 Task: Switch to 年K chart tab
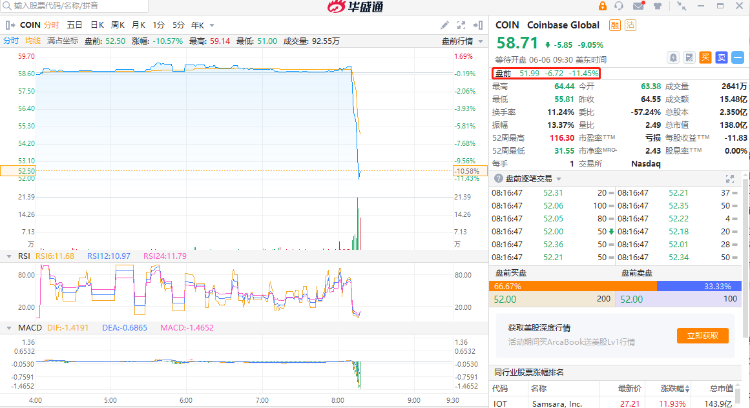tap(198, 25)
